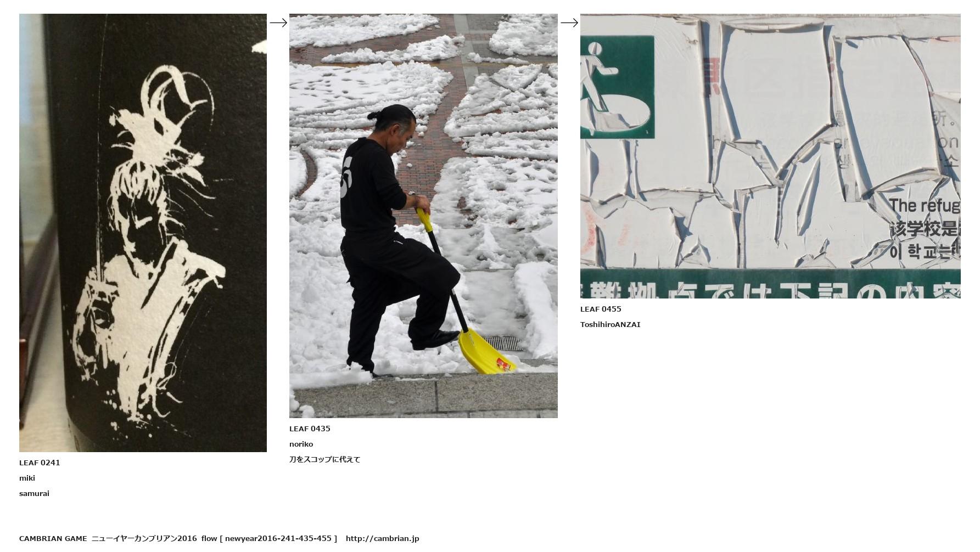Open the peeling evacuation sign photo
The width and height of the screenshot is (980, 552).
770,156
